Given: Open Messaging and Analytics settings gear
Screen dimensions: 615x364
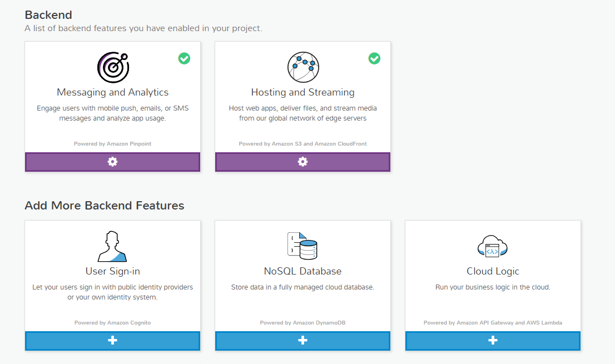Looking at the screenshot, I should pos(112,162).
